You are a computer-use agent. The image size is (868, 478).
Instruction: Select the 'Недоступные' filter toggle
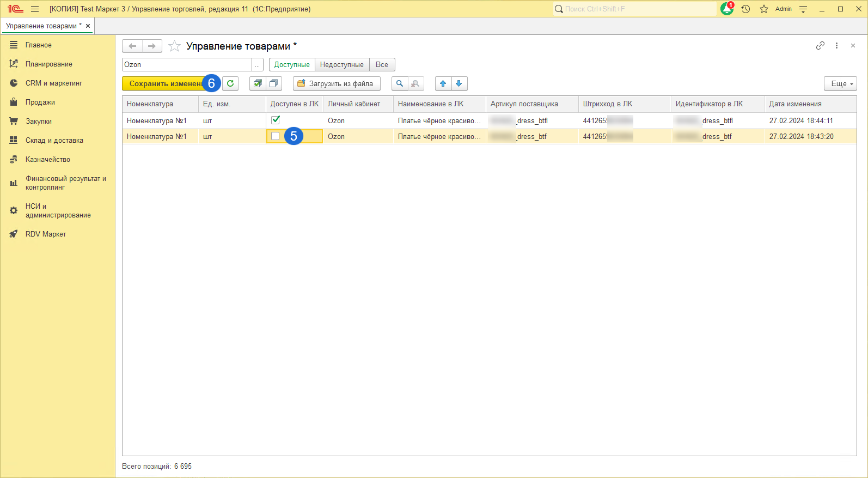click(341, 65)
